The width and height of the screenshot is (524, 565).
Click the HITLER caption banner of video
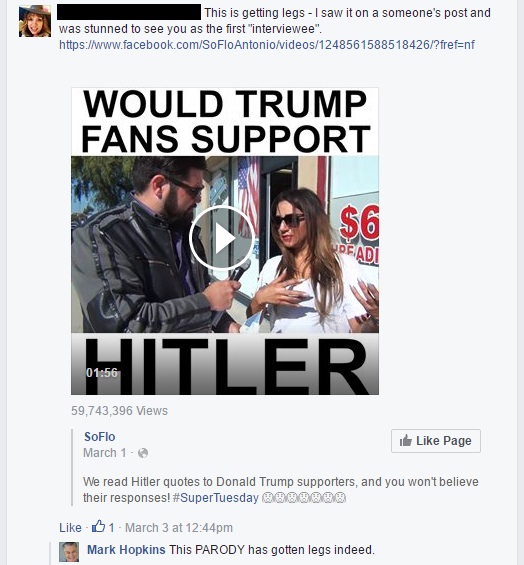click(x=225, y=364)
